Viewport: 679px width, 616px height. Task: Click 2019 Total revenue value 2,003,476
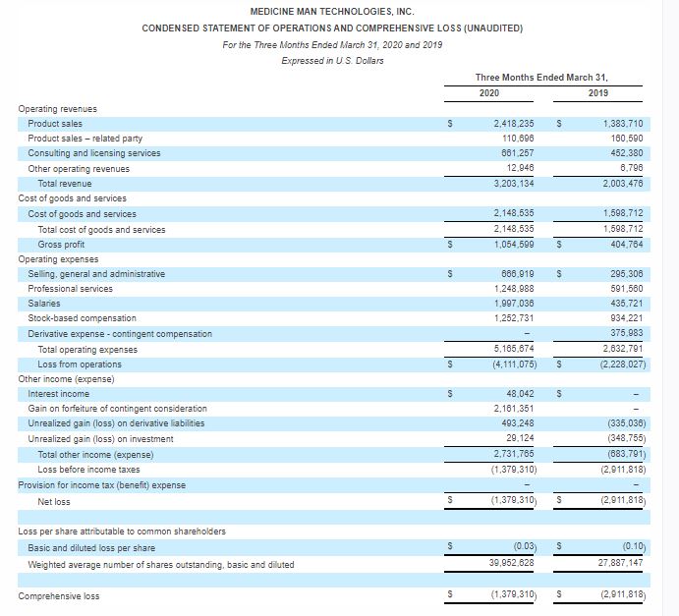point(621,184)
